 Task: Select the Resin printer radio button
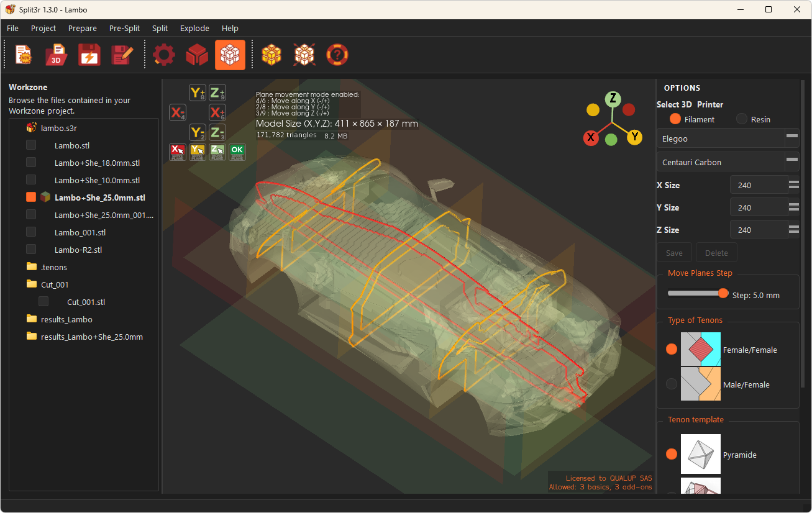pyautogui.click(x=742, y=119)
